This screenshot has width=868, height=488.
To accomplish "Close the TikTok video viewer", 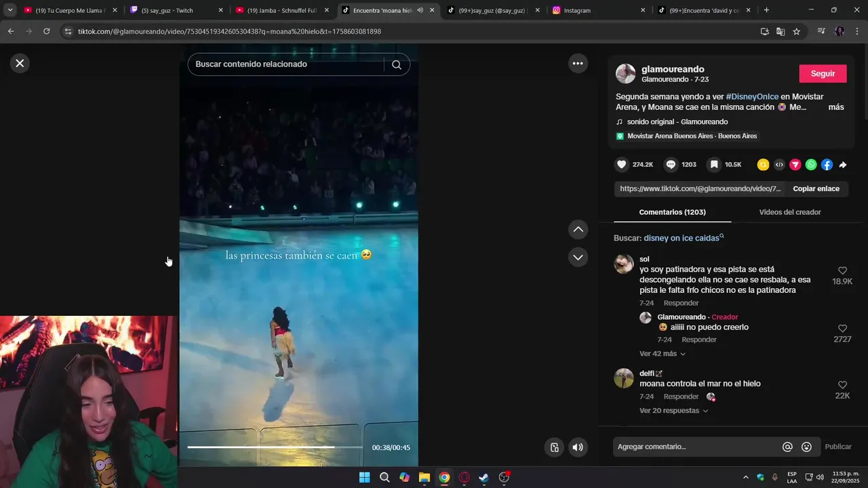I will tap(20, 63).
